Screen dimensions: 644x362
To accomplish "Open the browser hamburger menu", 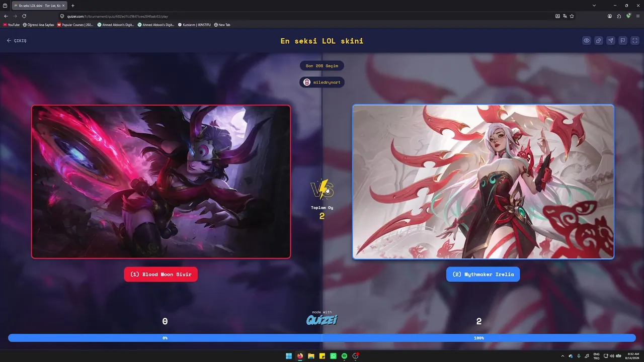I will click(x=637, y=16).
